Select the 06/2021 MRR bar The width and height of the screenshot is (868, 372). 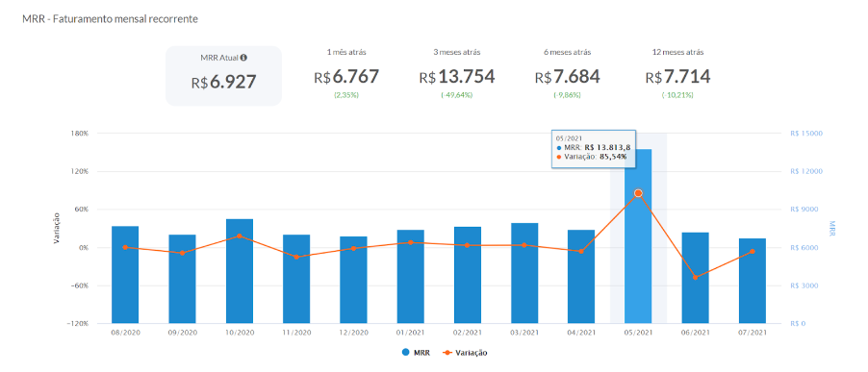696,278
